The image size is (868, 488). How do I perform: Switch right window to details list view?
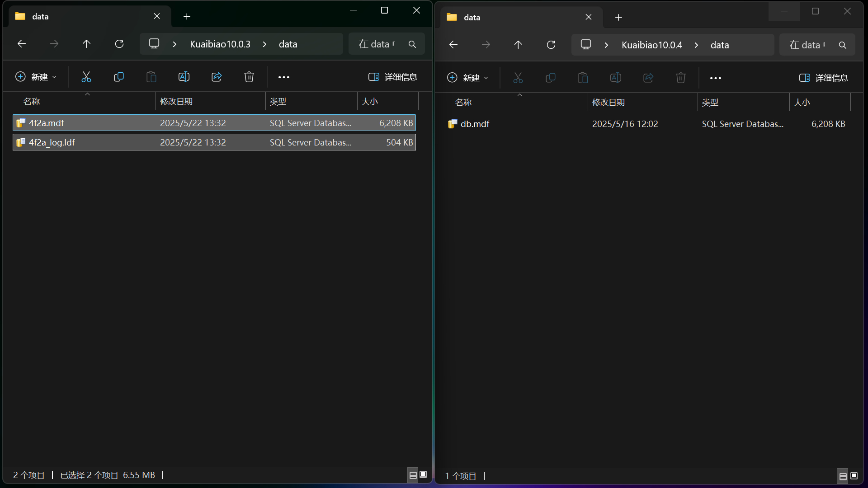click(843, 476)
